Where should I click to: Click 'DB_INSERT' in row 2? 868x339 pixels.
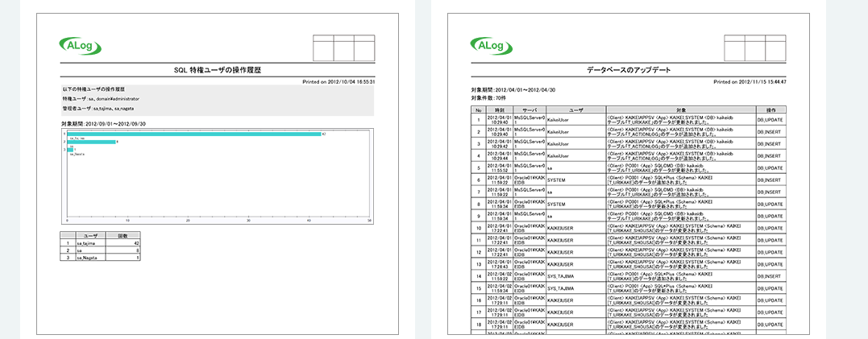770,131
